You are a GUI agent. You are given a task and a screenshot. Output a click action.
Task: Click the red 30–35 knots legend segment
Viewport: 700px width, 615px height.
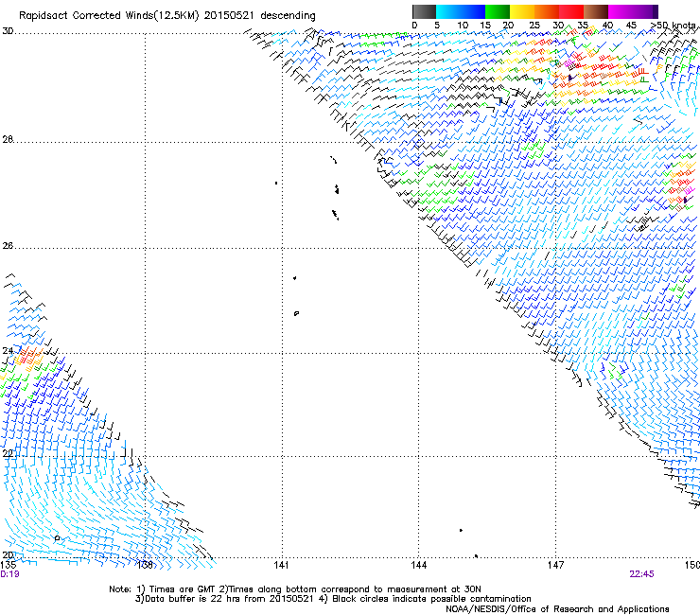tap(571, 11)
